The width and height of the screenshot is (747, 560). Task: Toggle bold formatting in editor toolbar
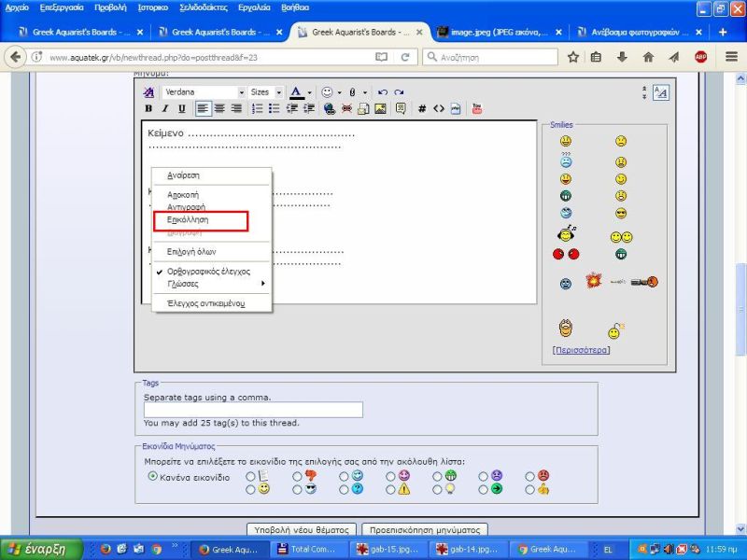(x=149, y=108)
